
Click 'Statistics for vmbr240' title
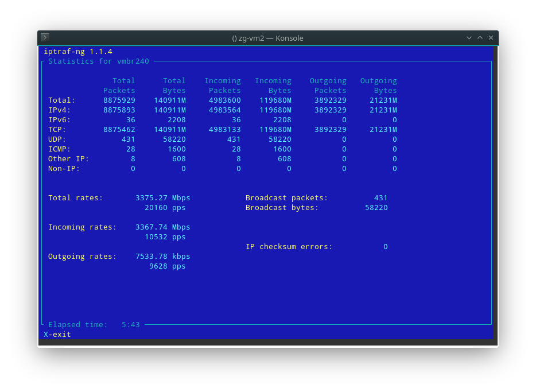pyautogui.click(x=99, y=61)
